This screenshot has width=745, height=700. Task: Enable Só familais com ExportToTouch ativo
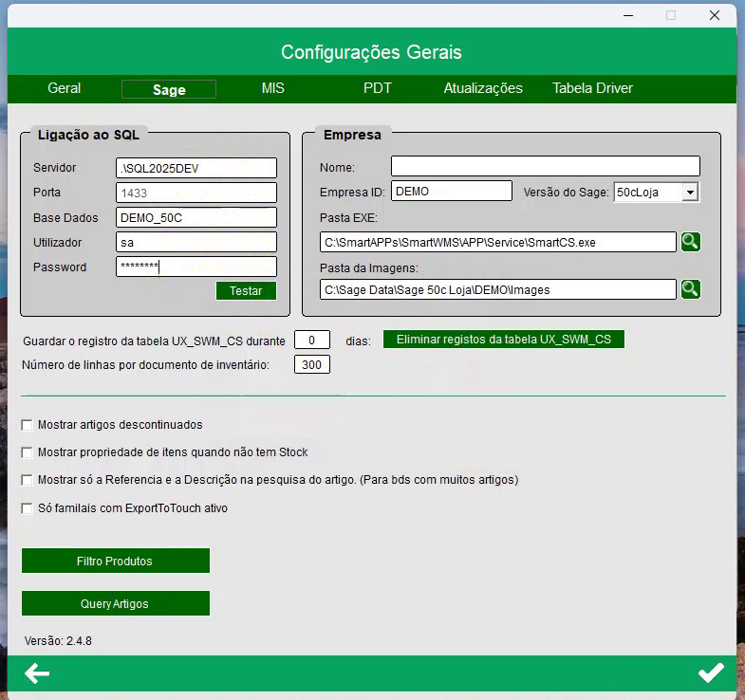[x=28, y=508]
